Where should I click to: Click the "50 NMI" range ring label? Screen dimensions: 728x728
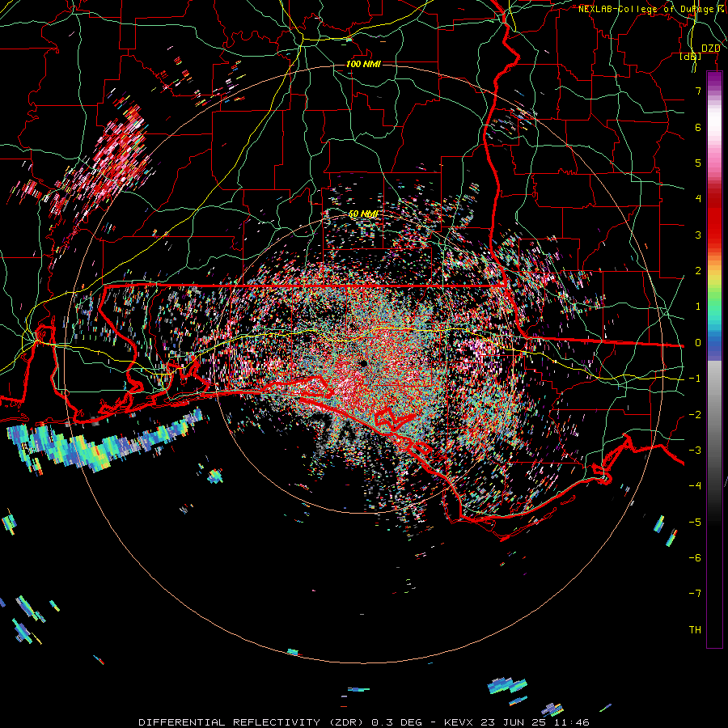(363, 214)
